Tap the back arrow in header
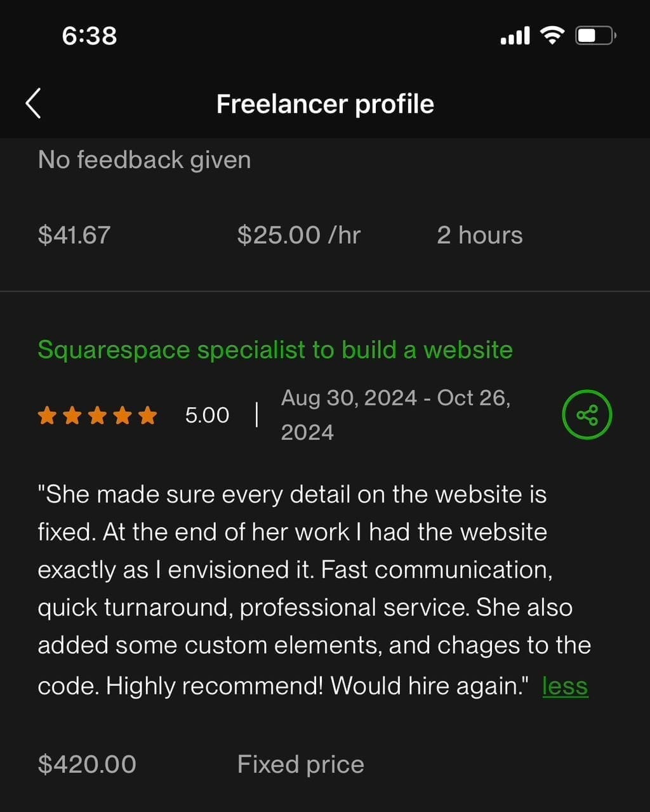Screen dimensions: 650x812 [x=34, y=103]
